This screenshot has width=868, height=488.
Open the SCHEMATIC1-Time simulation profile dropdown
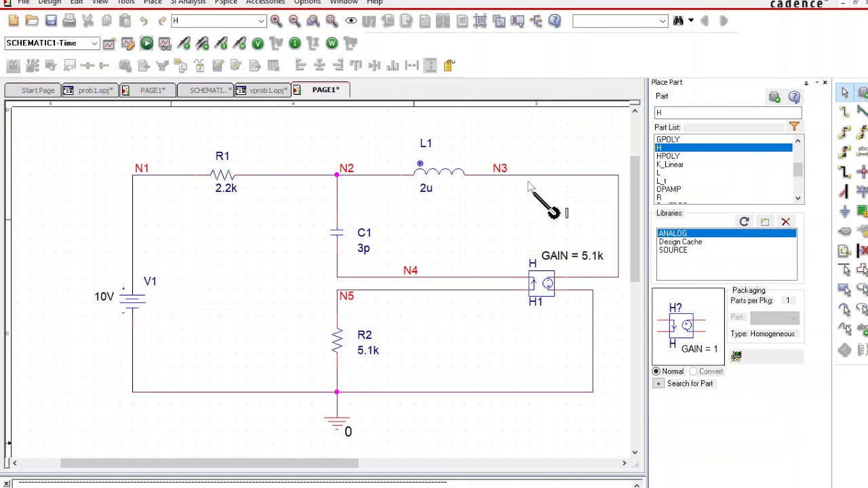pyautogui.click(x=95, y=43)
